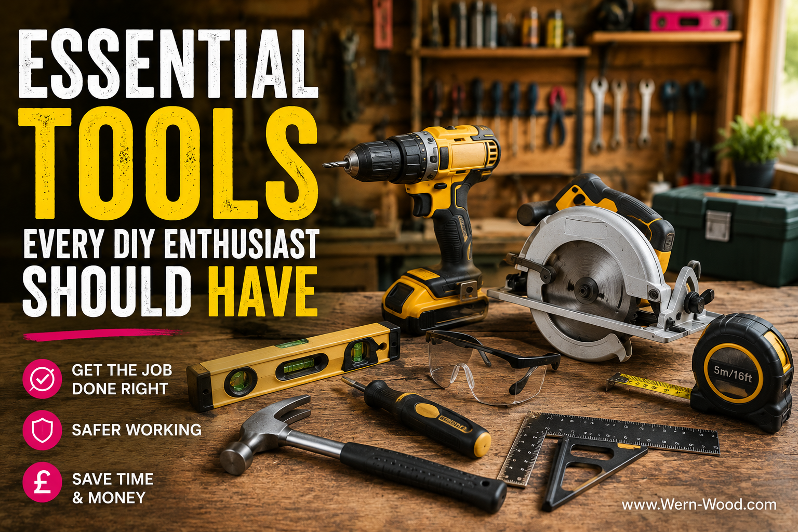
Task: Click the "ESSENTIAL" headline word
Action: point(168,63)
